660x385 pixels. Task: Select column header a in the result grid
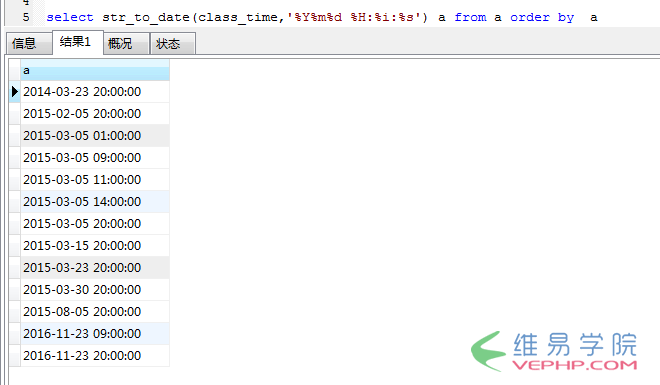95,70
